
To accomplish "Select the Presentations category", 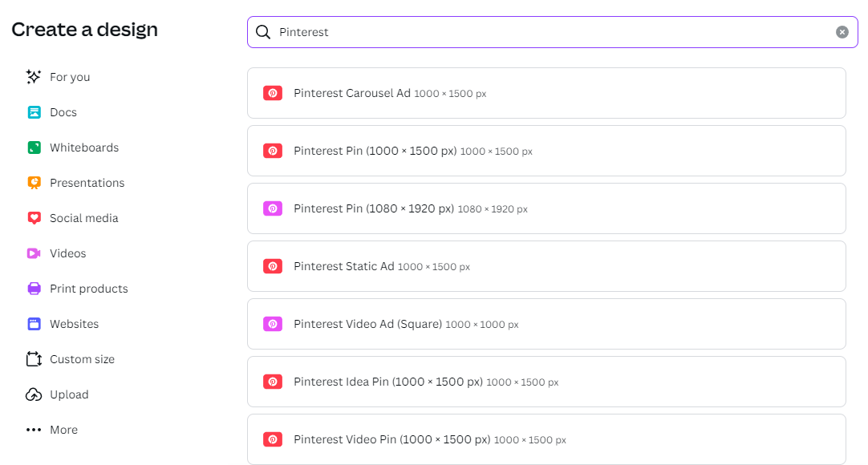I will click(87, 183).
